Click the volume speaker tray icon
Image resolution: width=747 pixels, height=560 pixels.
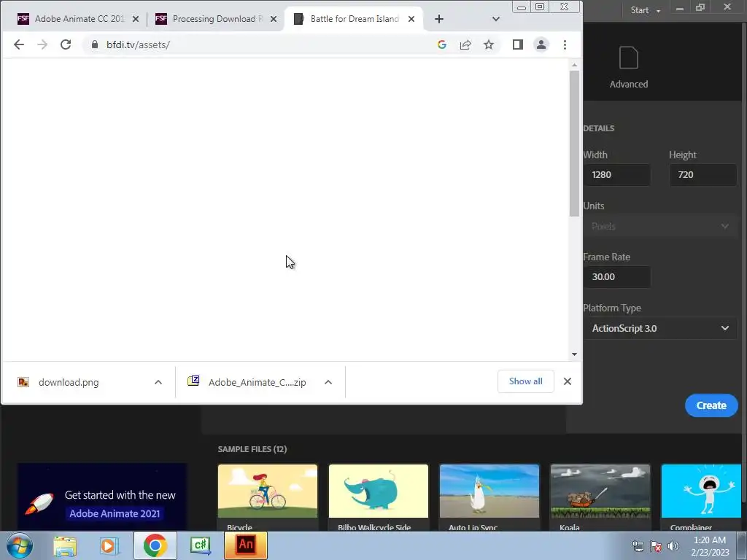[x=673, y=546]
